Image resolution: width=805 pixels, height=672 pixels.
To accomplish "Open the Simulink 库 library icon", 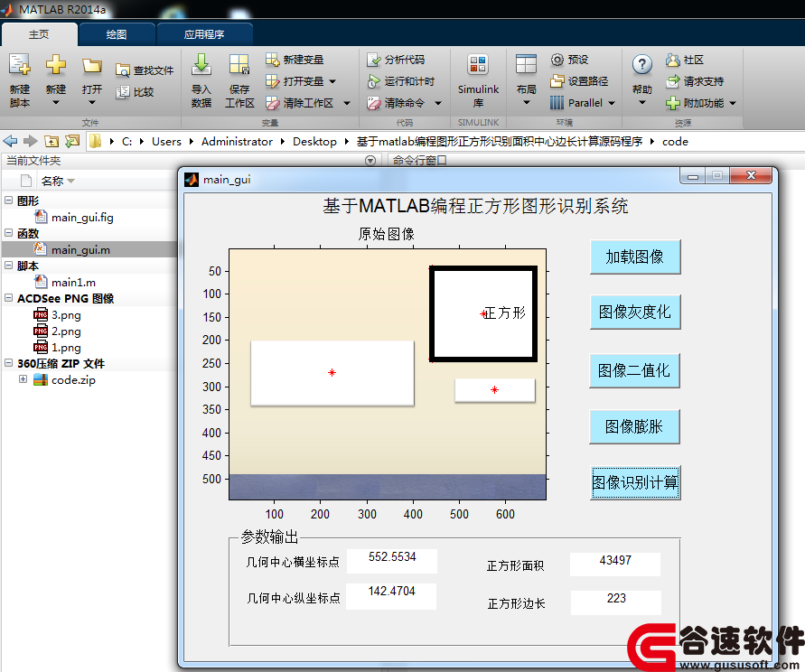I will (478, 65).
